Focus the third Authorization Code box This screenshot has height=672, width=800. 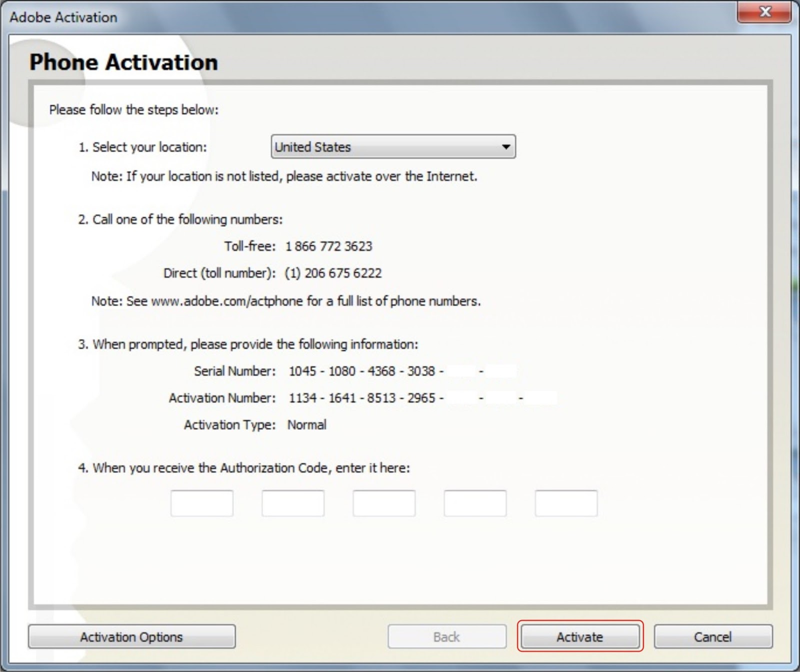(x=384, y=503)
